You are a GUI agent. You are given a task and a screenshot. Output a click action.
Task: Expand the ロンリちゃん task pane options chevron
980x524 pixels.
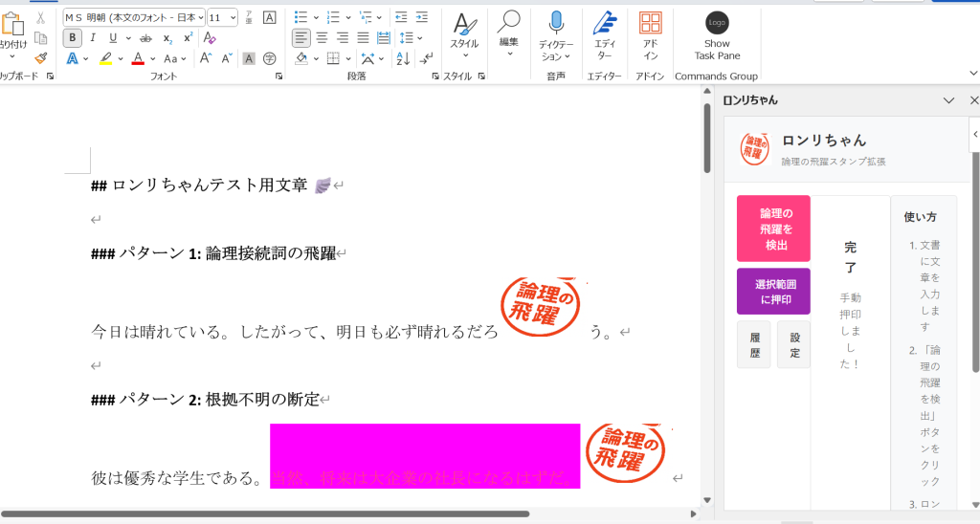[x=949, y=100]
